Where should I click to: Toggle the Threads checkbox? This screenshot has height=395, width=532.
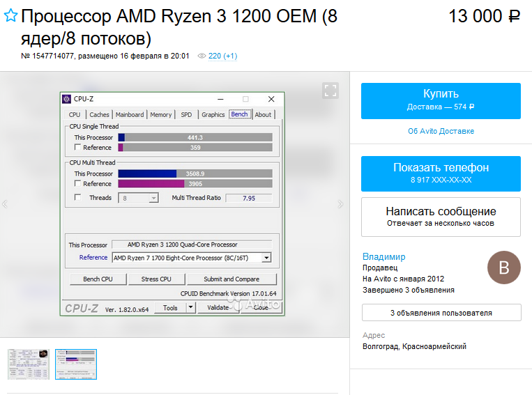[x=77, y=197]
